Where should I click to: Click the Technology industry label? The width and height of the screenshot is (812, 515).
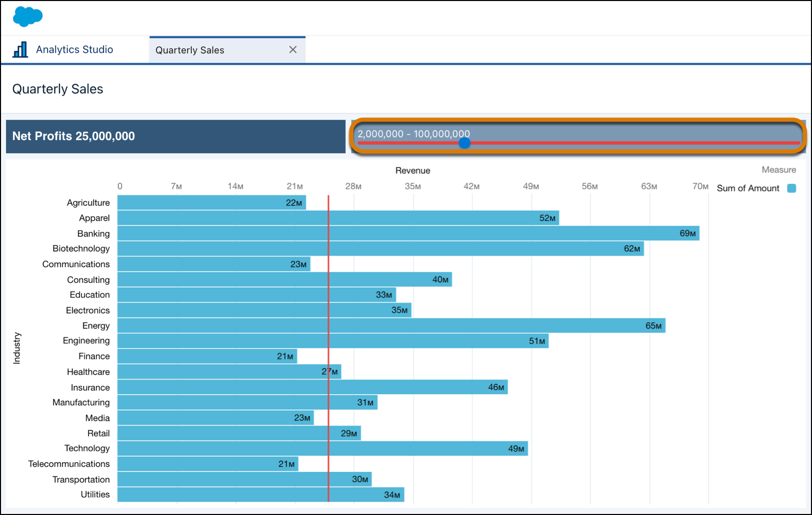[x=87, y=448]
